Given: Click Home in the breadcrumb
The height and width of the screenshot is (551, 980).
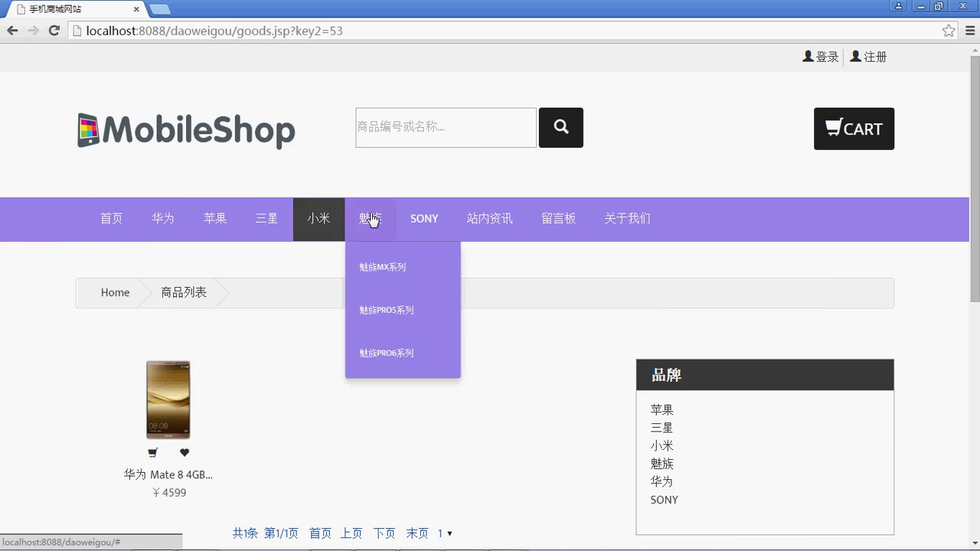Looking at the screenshot, I should pos(115,292).
